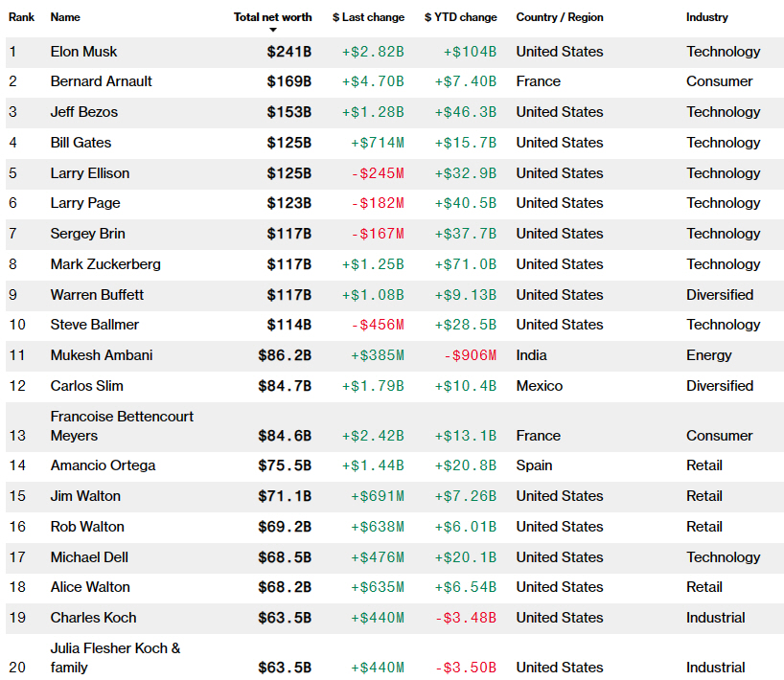
Task: Click the sort arrow under Total net worth
Action: tap(272, 30)
